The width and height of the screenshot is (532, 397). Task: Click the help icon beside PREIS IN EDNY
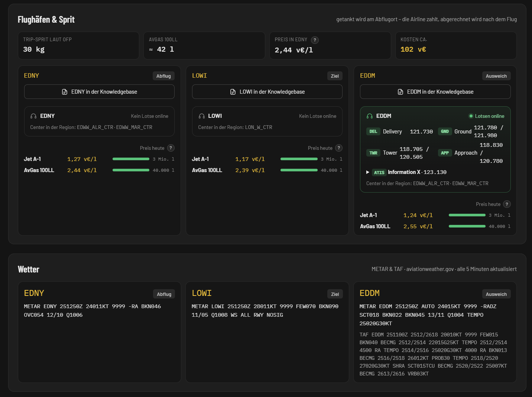click(315, 40)
